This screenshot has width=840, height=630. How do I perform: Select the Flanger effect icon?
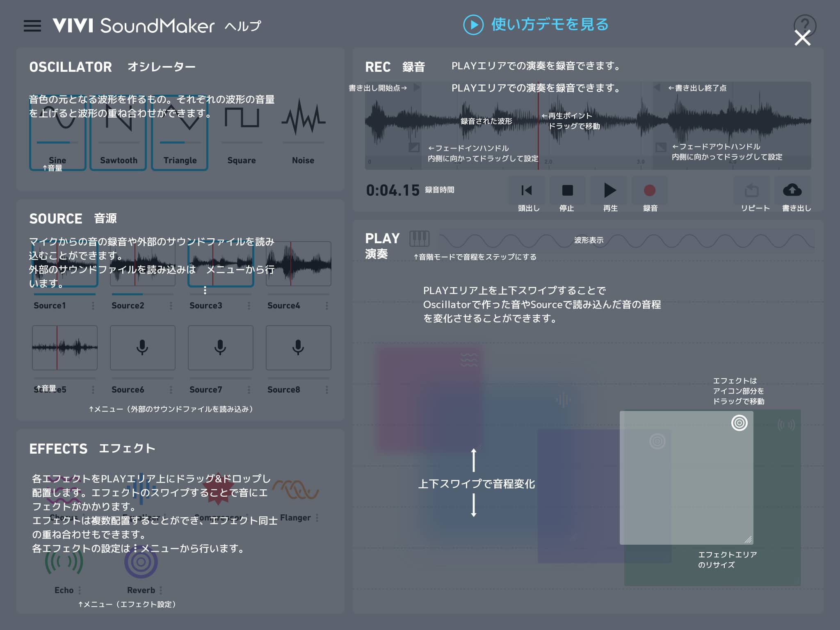point(296,490)
